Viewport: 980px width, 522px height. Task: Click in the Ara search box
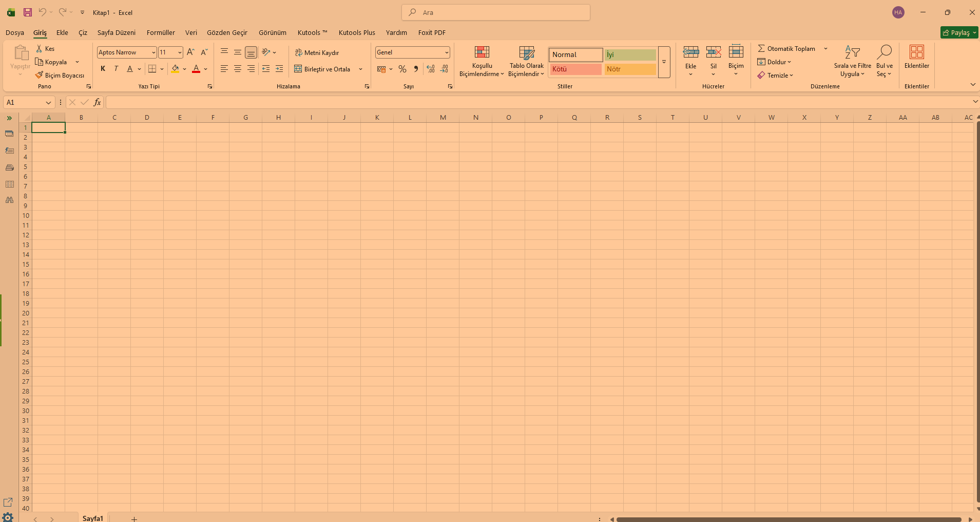(x=496, y=12)
